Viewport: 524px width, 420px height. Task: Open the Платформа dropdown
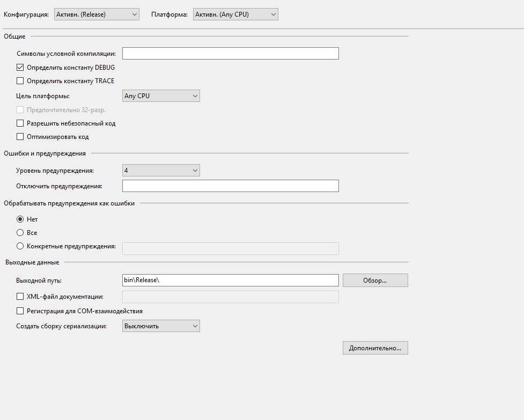click(x=235, y=14)
